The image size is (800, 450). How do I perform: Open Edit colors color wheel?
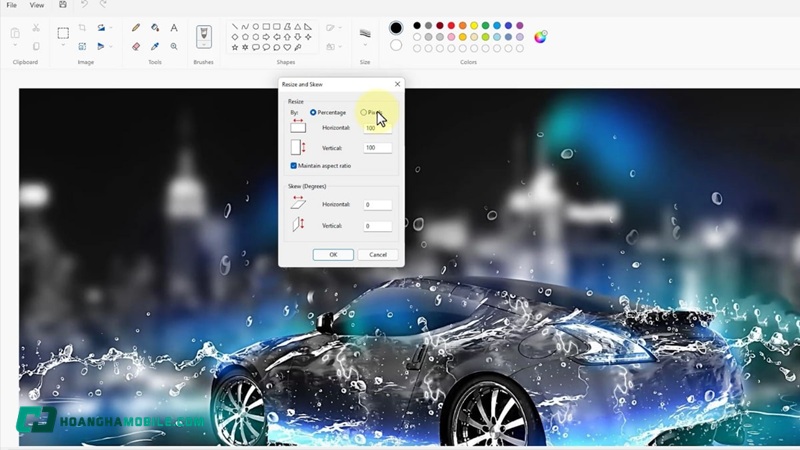coord(540,37)
